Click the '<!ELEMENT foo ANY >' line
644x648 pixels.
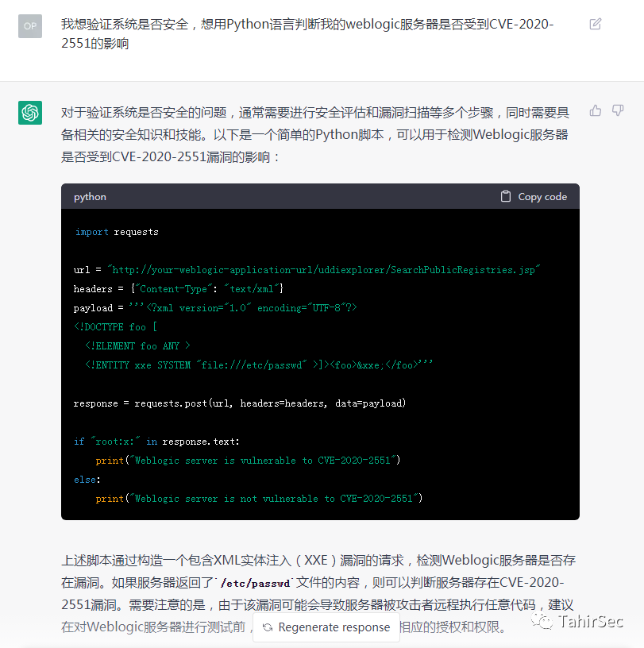point(137,346)
